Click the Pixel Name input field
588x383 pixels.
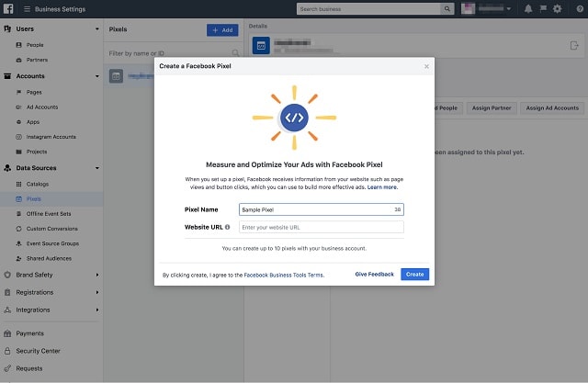pos(322,209)
